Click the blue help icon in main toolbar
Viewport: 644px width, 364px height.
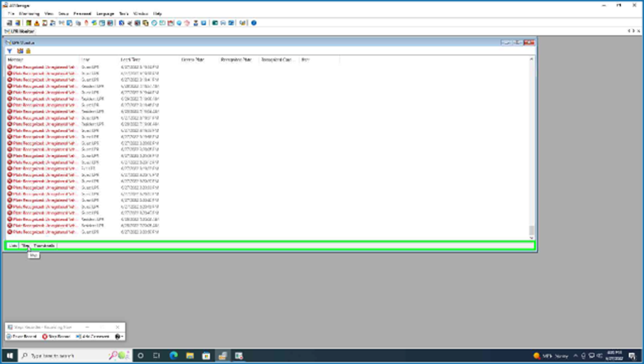tap(254, 23)
